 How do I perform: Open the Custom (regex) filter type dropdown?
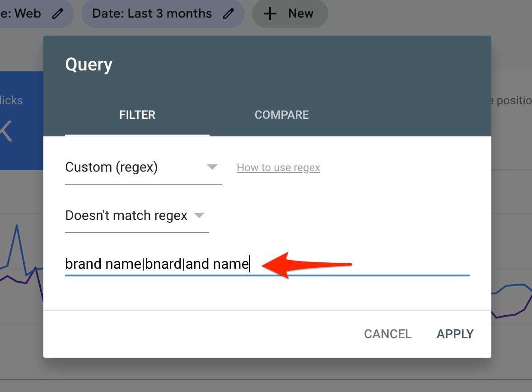click(135, 168)
